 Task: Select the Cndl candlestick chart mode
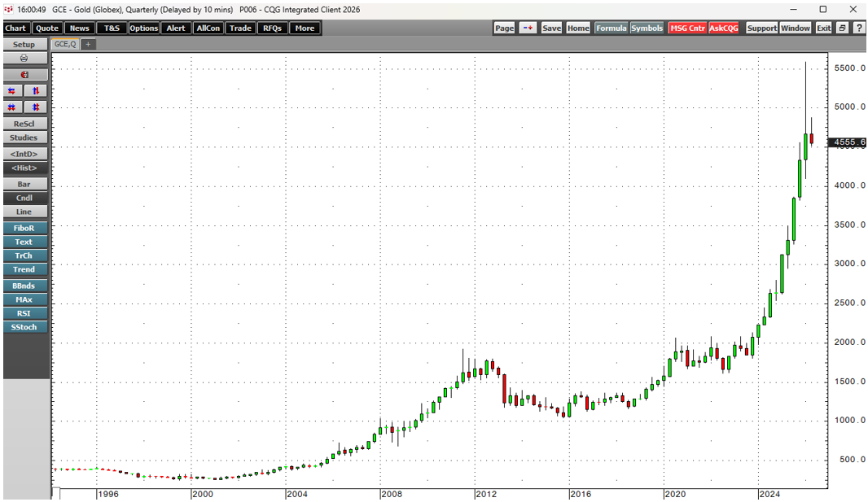point(24,199)
